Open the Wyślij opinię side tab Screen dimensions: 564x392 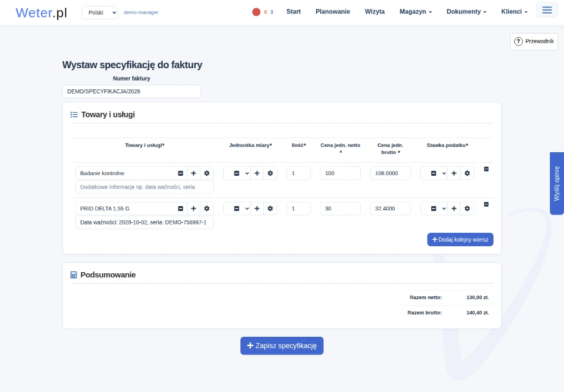coord(557,183)
